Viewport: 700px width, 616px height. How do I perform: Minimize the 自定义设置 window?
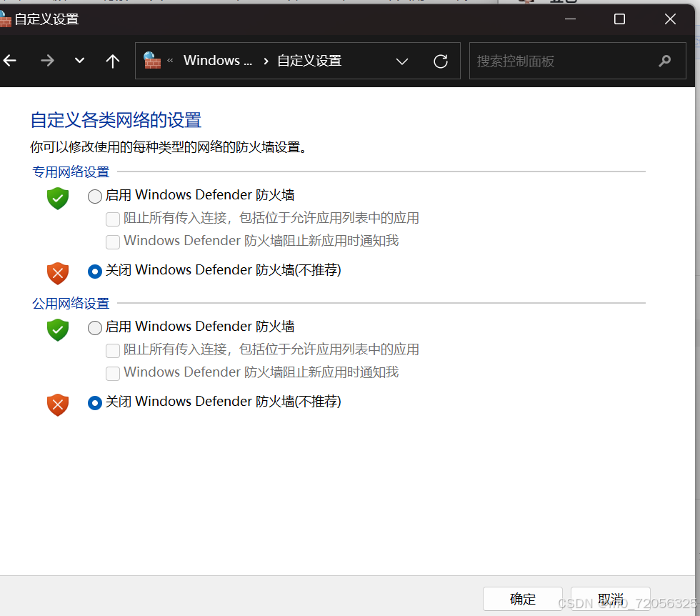570,19
